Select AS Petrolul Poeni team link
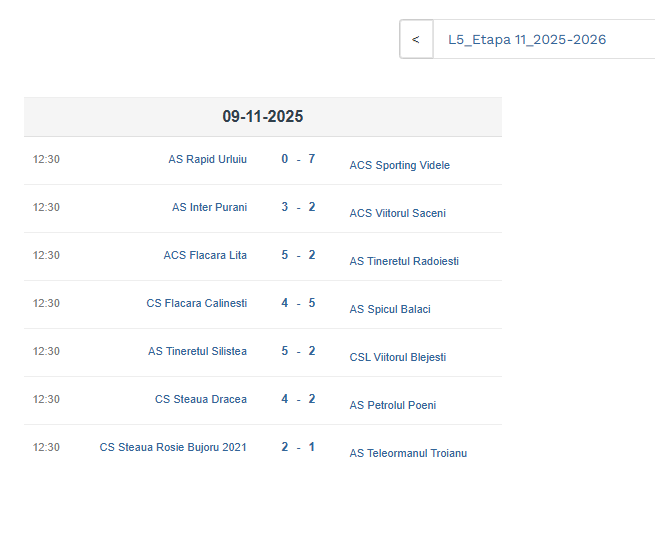 (392, 405)
